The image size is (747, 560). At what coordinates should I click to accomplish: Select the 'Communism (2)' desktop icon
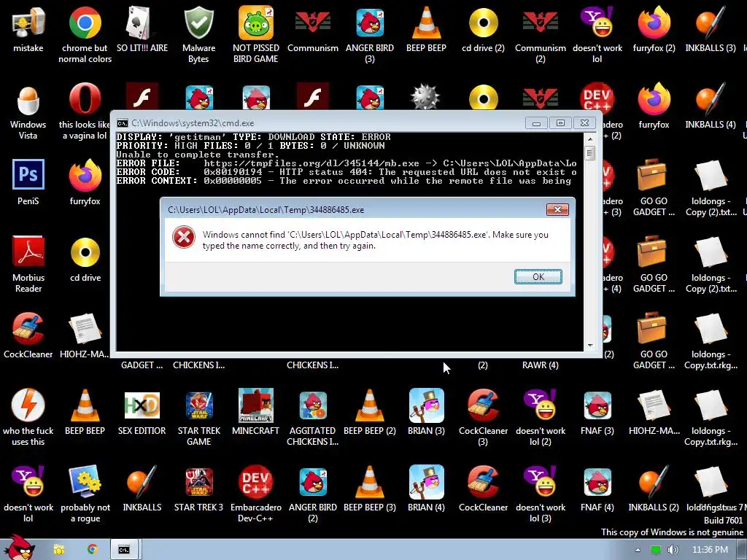(541, 34)
